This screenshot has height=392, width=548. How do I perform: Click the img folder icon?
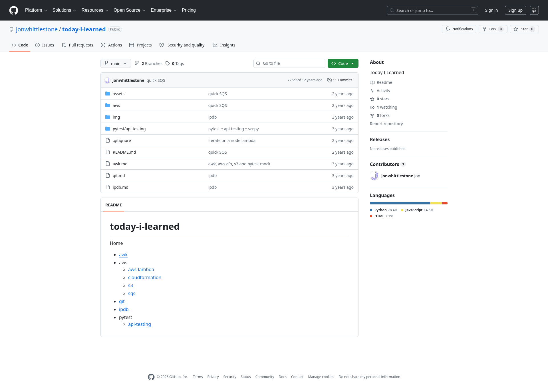(x=108, y=117)
